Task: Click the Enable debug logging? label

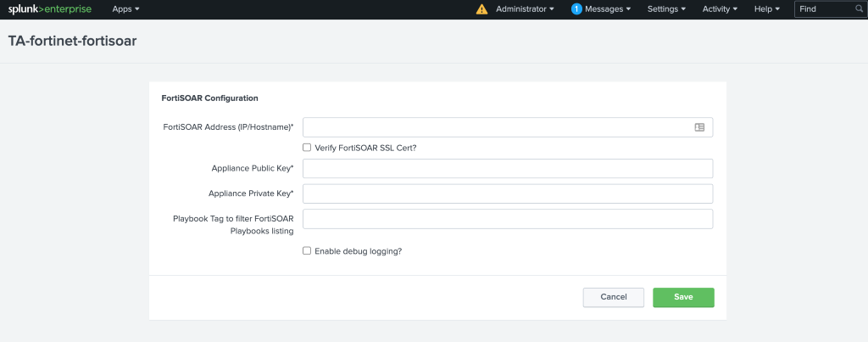Action: point(359,251)
